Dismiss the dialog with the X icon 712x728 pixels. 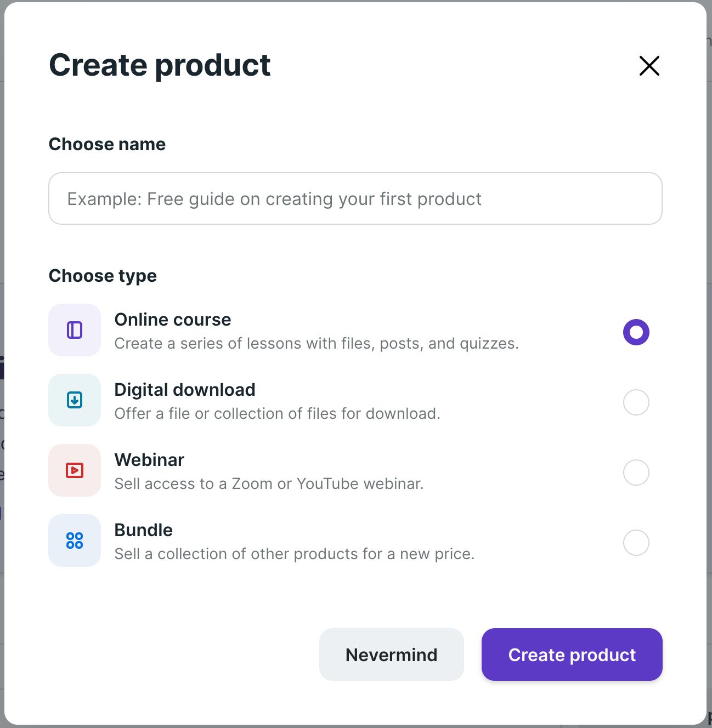pos(649,66)
